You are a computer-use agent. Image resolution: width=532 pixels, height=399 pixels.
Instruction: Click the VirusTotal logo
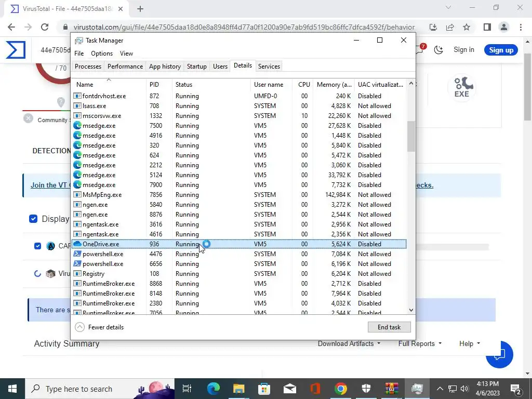[x=16, y=50]
